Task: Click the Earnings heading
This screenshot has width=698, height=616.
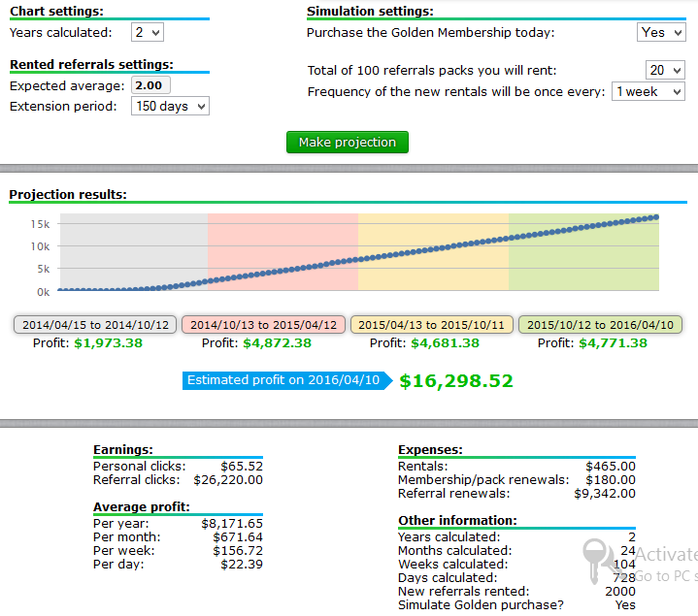Action: [123, 450]
